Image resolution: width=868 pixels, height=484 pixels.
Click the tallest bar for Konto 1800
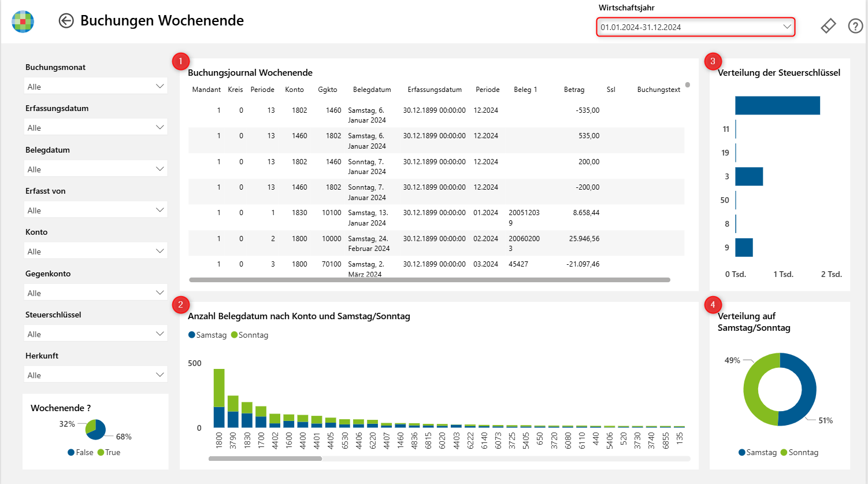(x=219, y=398)
